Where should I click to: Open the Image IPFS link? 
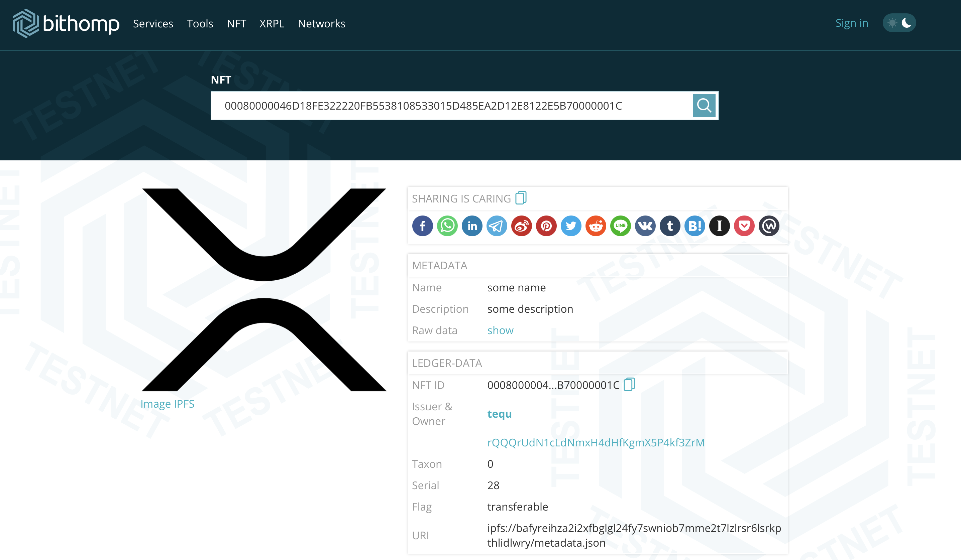pos(168,404)
